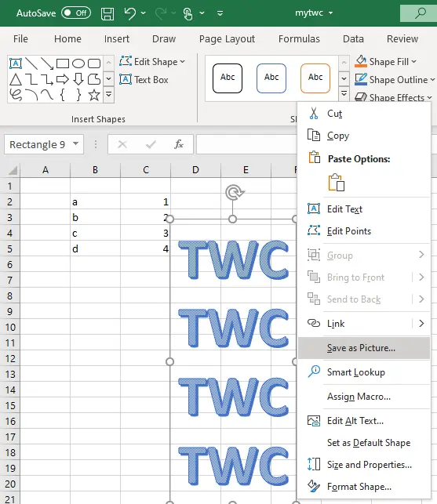Toggle the AutoSave switch
This screenshot has width=437, height=504.
click(x=76, y=13)
